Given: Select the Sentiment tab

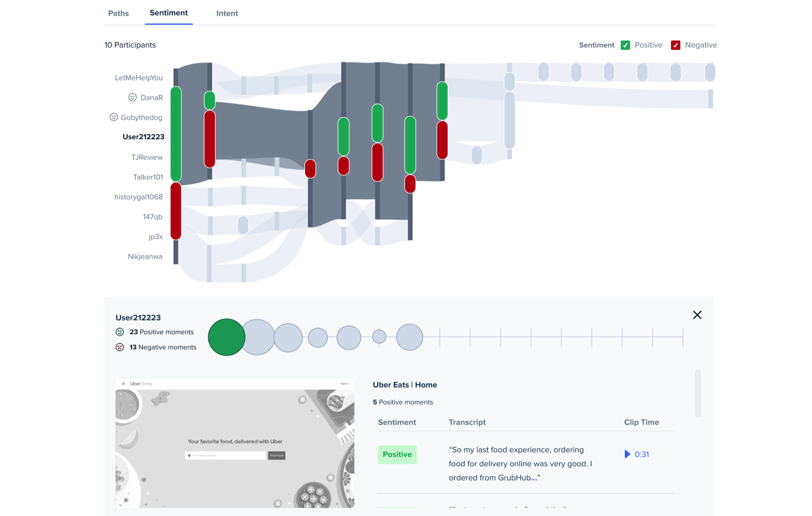Looking at the screenshot, I should 169,13.
